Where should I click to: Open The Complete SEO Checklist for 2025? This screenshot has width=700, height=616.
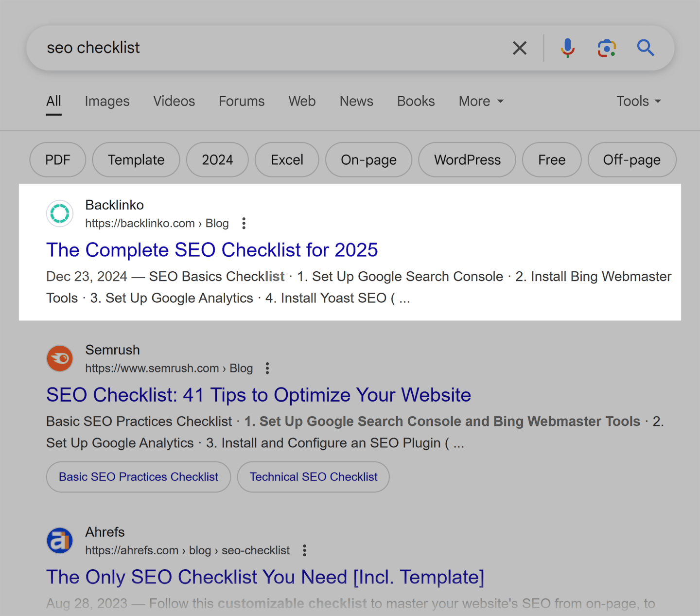coord(212,250)
